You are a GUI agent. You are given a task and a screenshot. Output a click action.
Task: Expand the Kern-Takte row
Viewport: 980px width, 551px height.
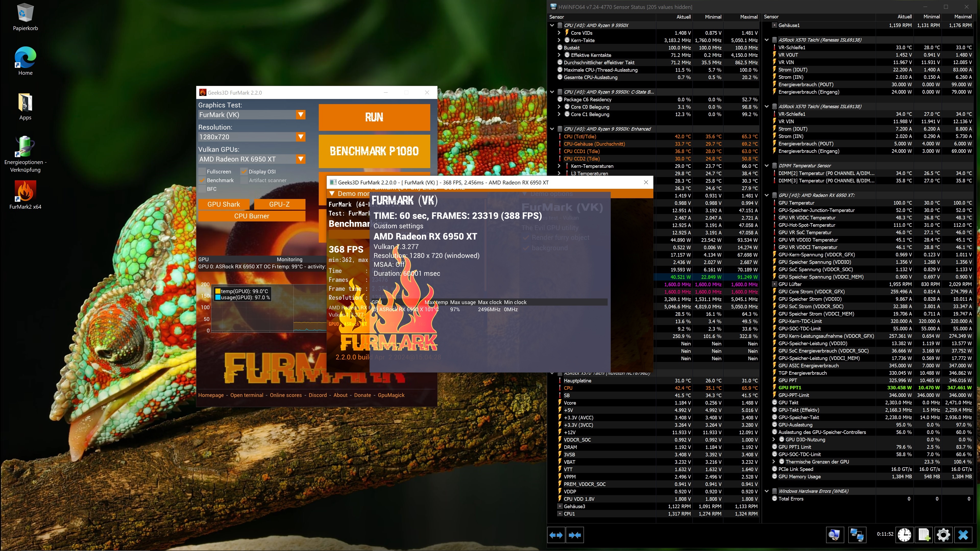coord(559,40)
